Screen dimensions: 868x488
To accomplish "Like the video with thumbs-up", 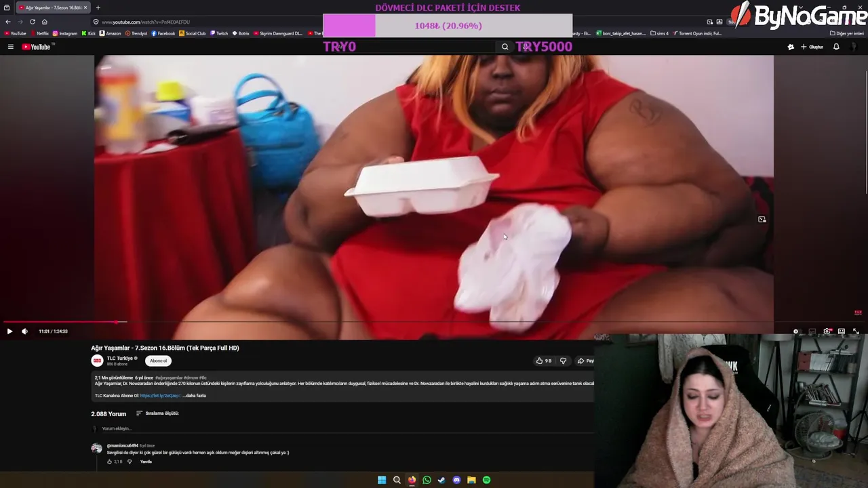I will (x=543, y=361).
